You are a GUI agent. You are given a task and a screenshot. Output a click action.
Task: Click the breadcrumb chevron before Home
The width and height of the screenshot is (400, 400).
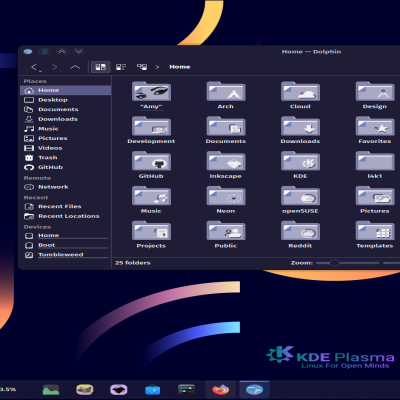click(x=157, y=67)
